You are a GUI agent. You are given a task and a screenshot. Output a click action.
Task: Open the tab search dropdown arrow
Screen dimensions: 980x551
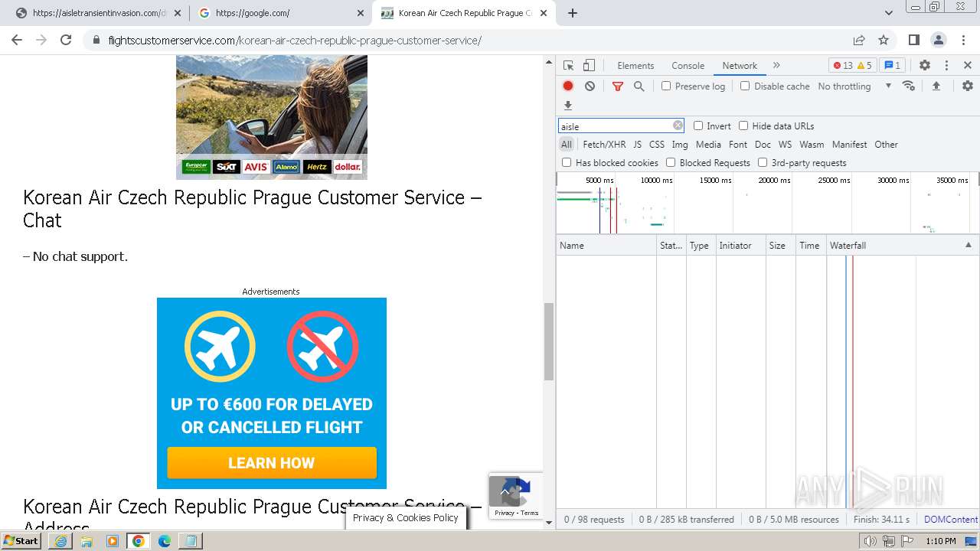pyautogui.click(x=889, y=13)
